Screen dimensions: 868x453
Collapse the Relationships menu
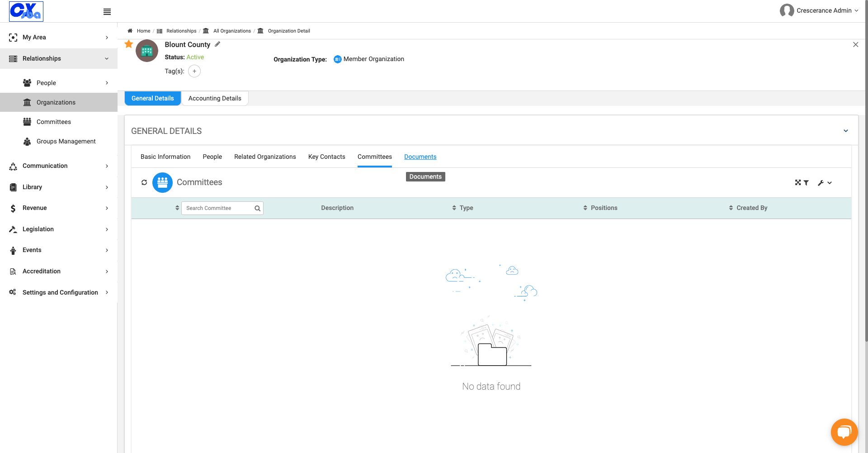click(x=59, y=58)
